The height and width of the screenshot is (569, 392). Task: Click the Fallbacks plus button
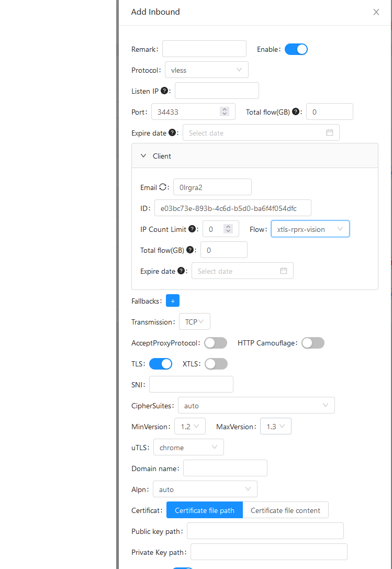(x=173, y=301)
